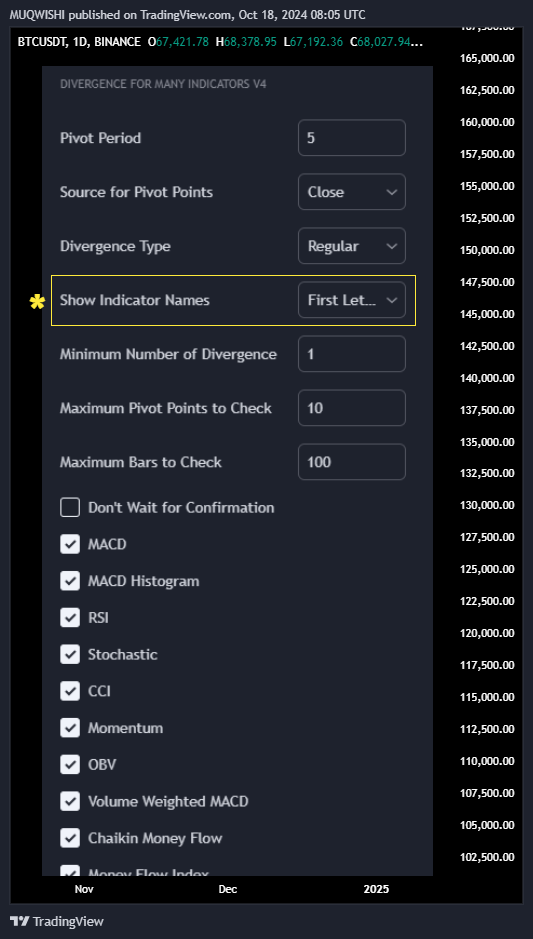Viewport: 533px width, 939px height.
Task: Uncheck Chaikin Money Flow
Action: [70, 838]
